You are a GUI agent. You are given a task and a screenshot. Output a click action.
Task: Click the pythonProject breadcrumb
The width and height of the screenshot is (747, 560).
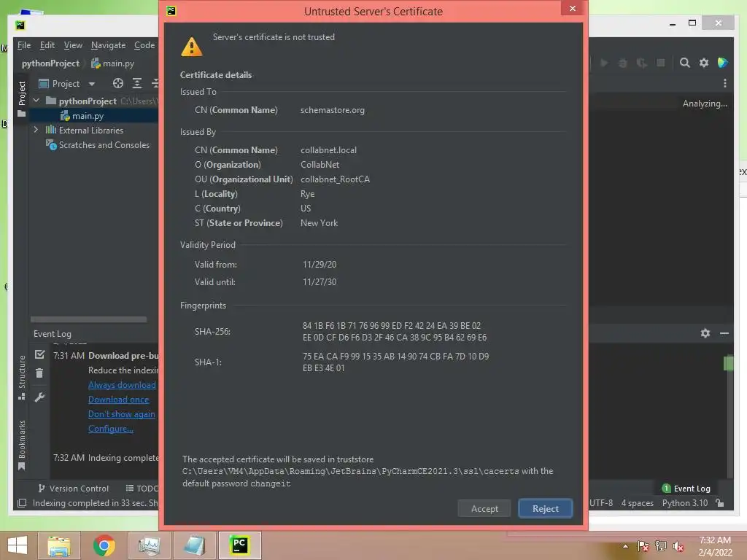click(50, 63)
